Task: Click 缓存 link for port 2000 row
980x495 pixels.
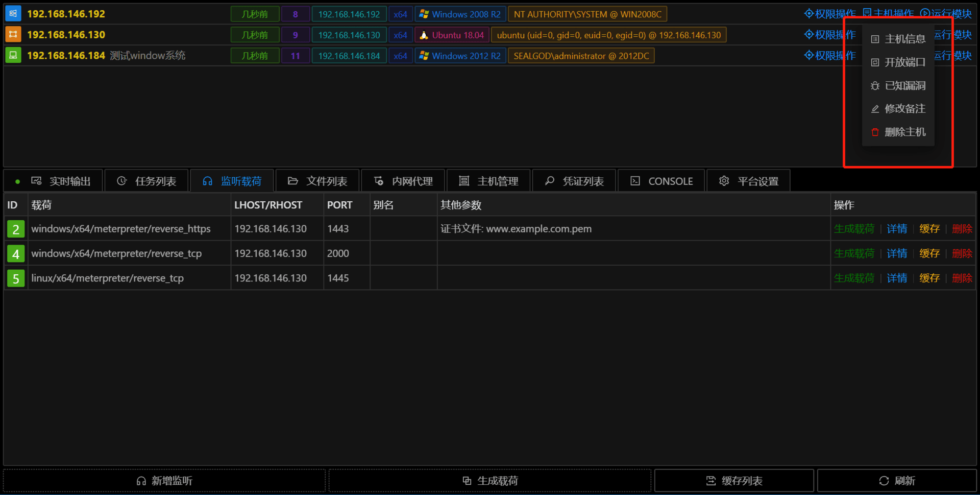Action: point(929,253)
